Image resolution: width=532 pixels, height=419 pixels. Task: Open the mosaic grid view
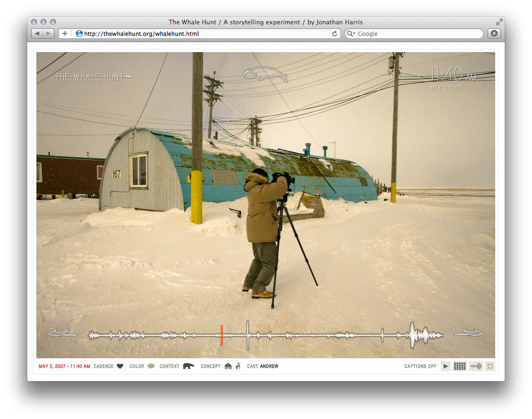click(459, 366)
